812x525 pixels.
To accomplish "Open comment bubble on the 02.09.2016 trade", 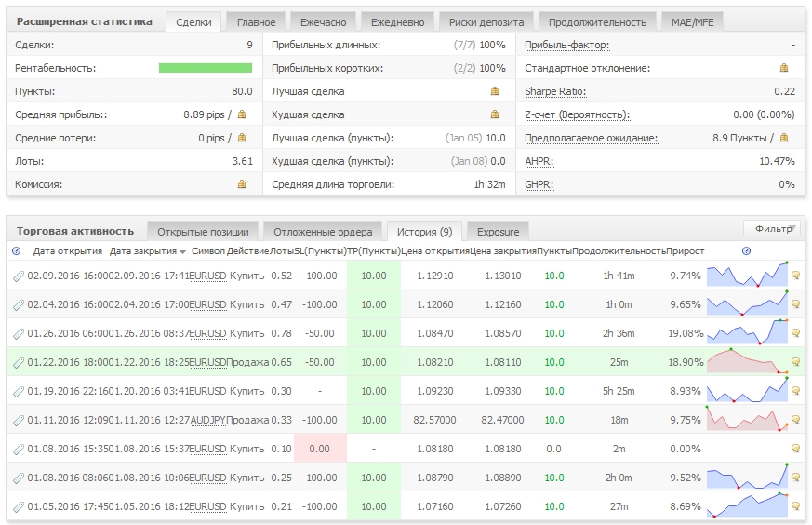I will tap(795, 276).
